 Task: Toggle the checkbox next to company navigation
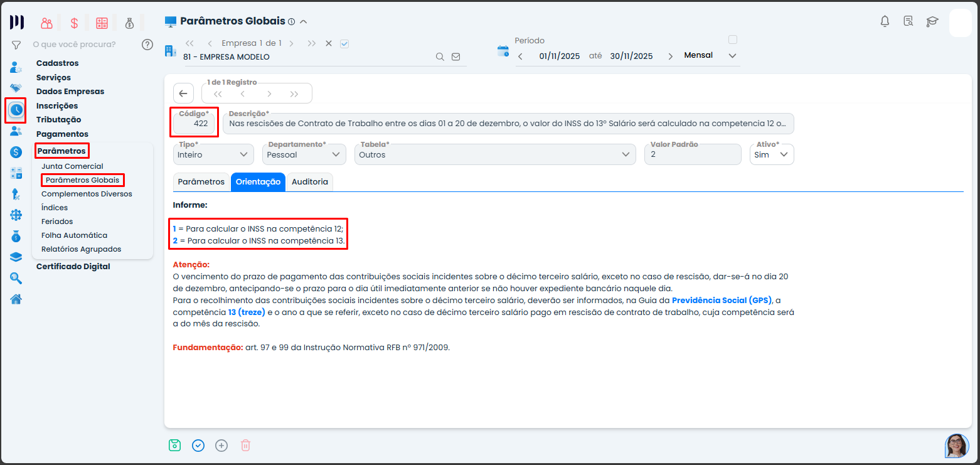(x=344, y=43)
